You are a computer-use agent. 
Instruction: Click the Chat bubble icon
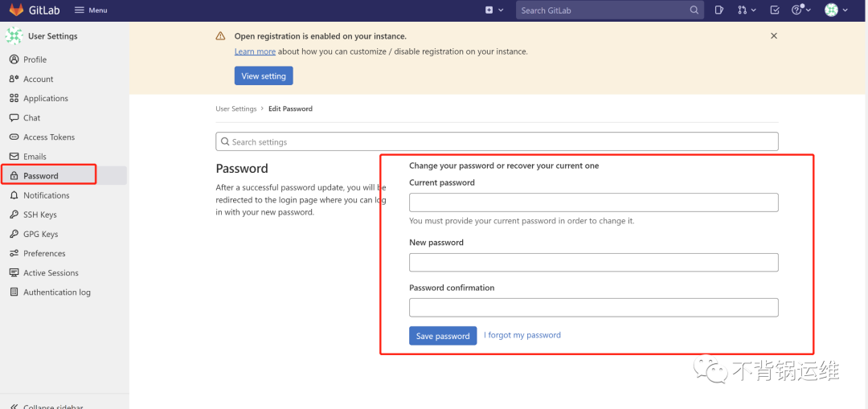(x=14, y=118)
